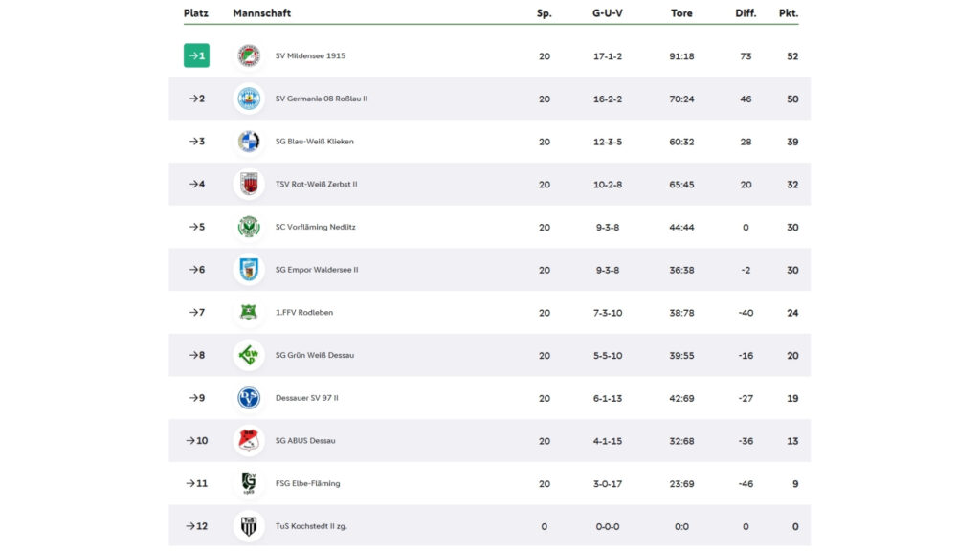This screenshot has width=980, height=551.
Task: Click the Mannschaft column header
Action: coord(262,13)
